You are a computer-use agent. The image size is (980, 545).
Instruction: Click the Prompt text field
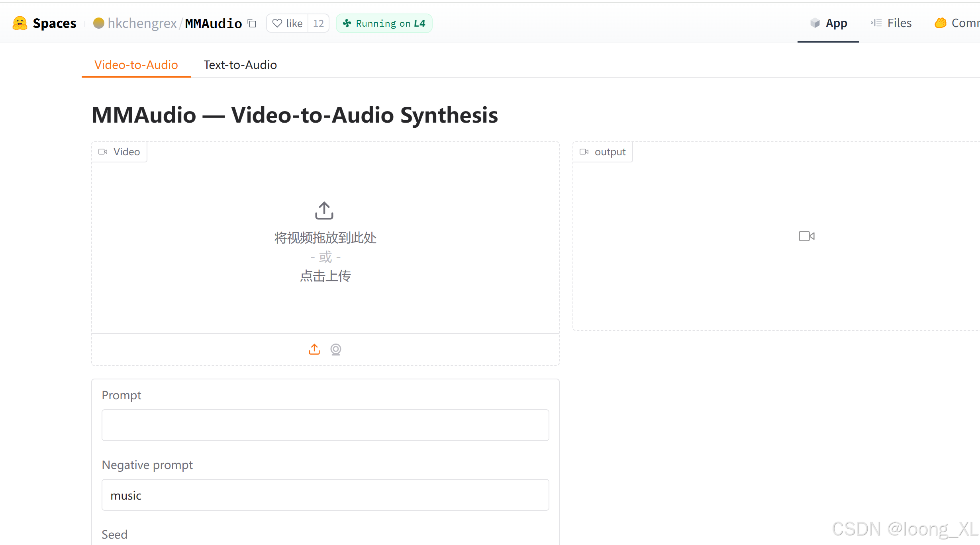click(x=325, y=425)
